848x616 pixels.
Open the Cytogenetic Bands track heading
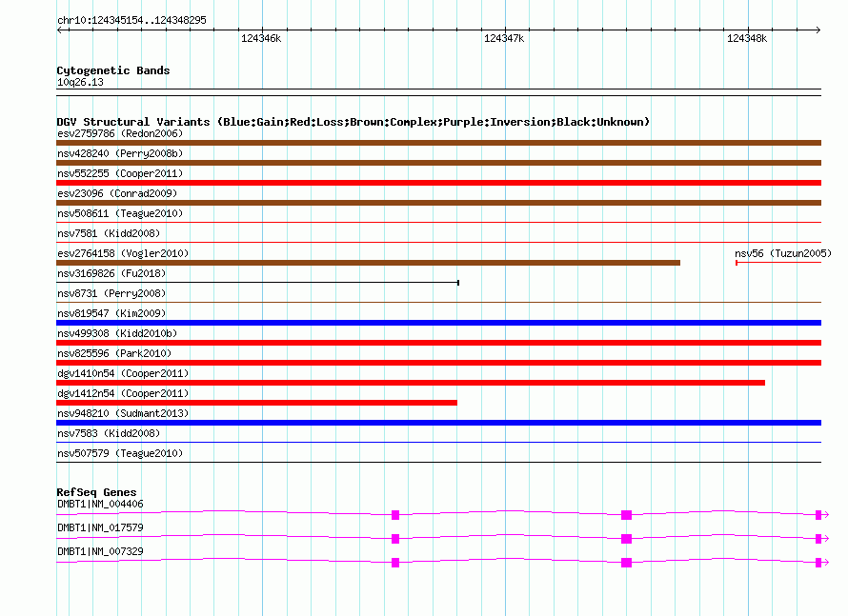(112, 70)
